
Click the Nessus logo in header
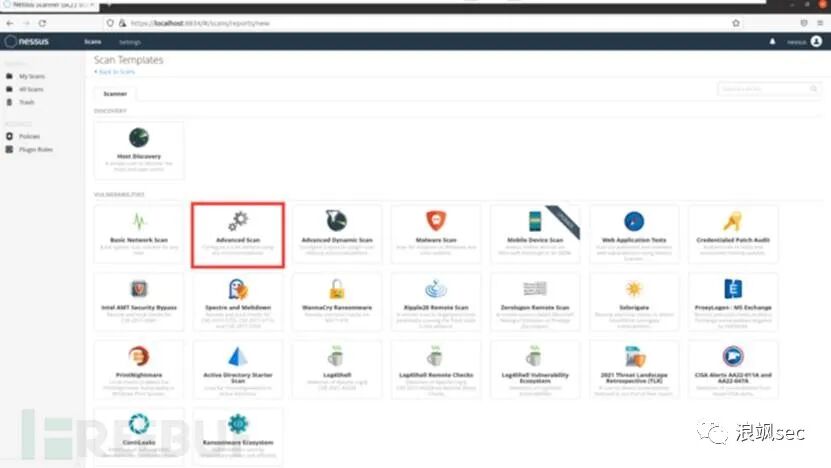(26, 41)
